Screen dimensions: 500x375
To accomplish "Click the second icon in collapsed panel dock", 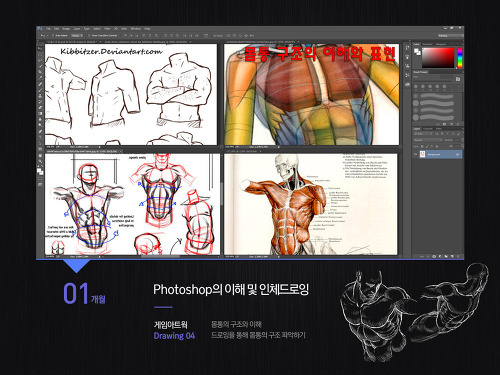I will tap(407, 57).
